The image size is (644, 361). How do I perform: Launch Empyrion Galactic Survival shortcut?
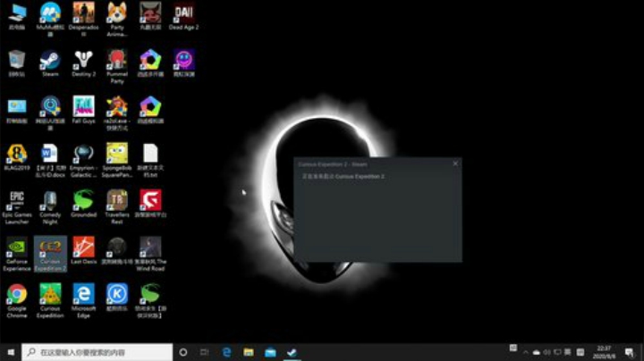(x=83, y=160)
